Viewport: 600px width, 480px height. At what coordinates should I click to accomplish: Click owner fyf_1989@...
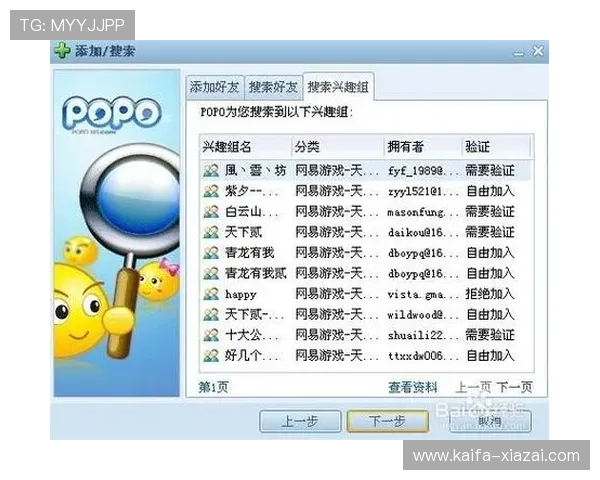point(423,170)
